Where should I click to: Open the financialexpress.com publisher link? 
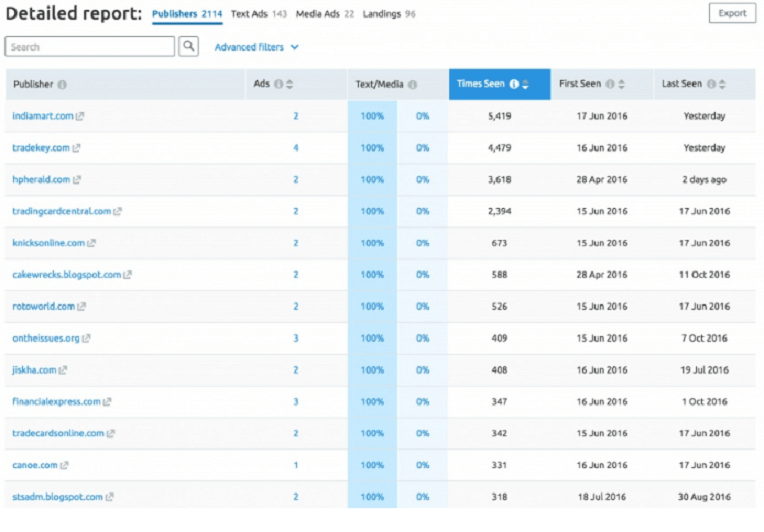57,402
